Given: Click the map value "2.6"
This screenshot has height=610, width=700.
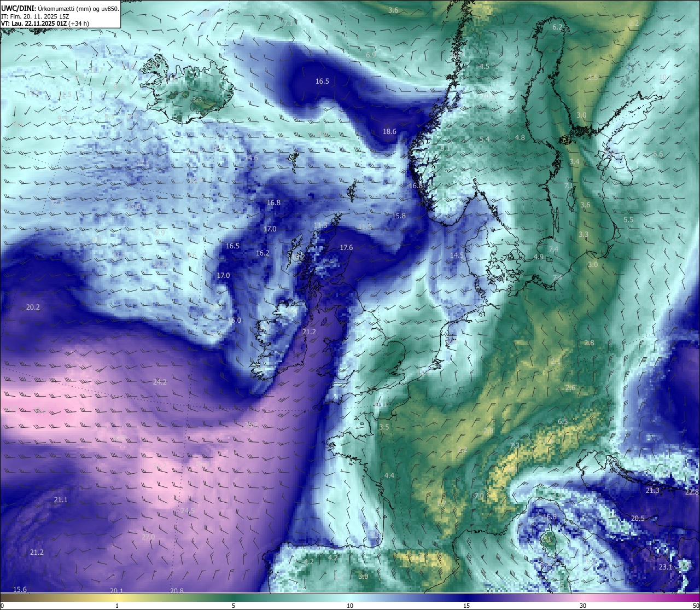Looking at the screenshot, I should click(x=570, y=388).
